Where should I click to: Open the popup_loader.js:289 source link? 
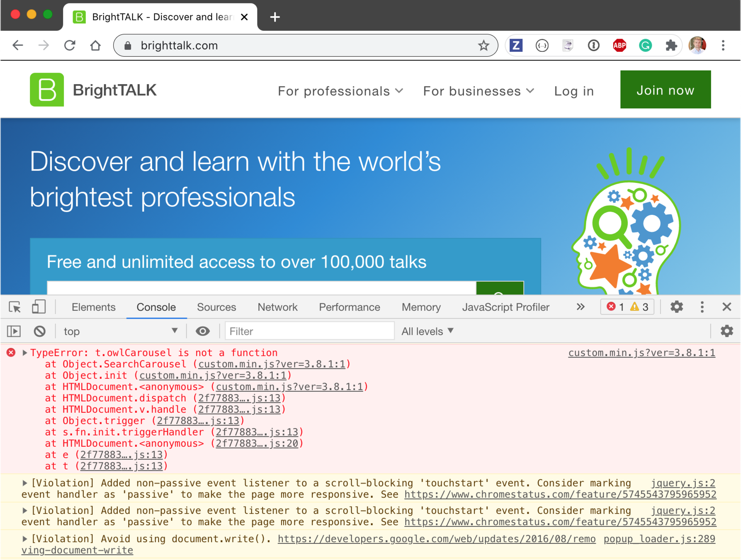[x=659, y=539]
